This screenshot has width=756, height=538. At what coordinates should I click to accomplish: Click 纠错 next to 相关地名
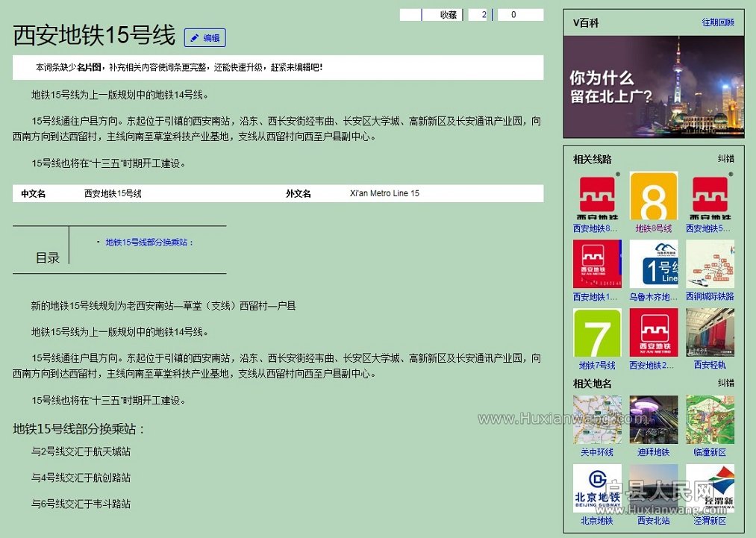point(725,384)
